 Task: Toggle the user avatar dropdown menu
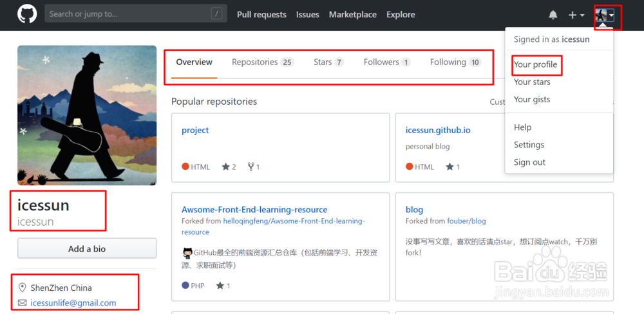[x=605, y=15]
